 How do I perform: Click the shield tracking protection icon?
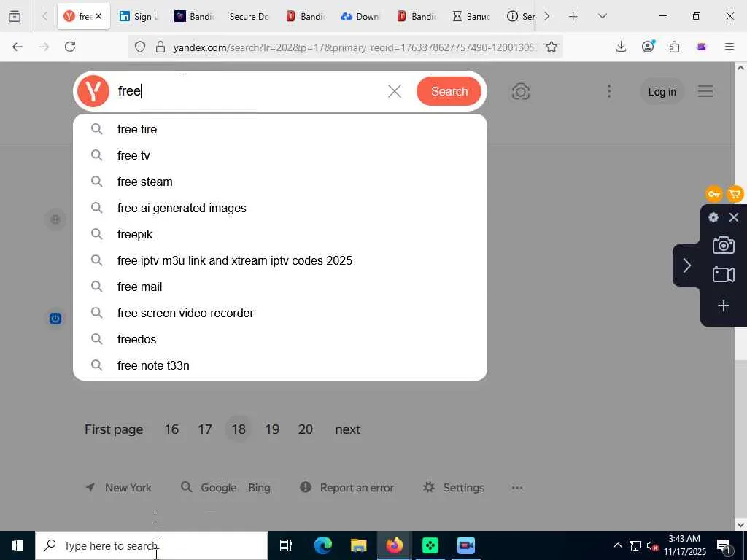click(x=139, y=47)
